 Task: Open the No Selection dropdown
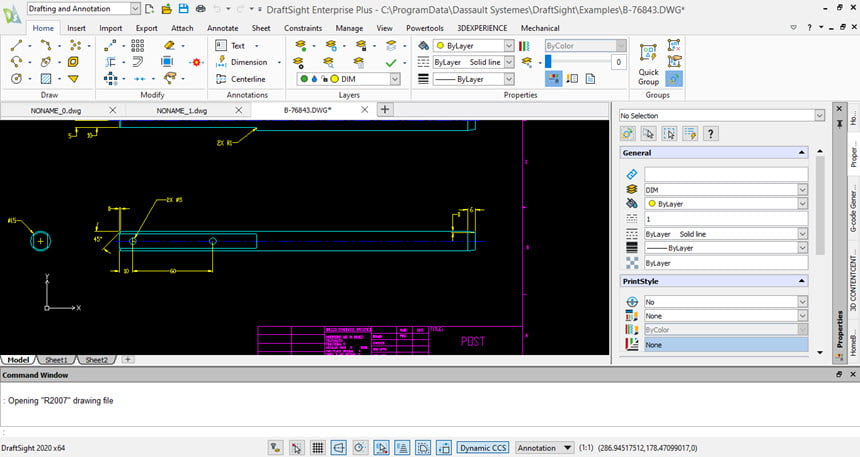(819, 115)
